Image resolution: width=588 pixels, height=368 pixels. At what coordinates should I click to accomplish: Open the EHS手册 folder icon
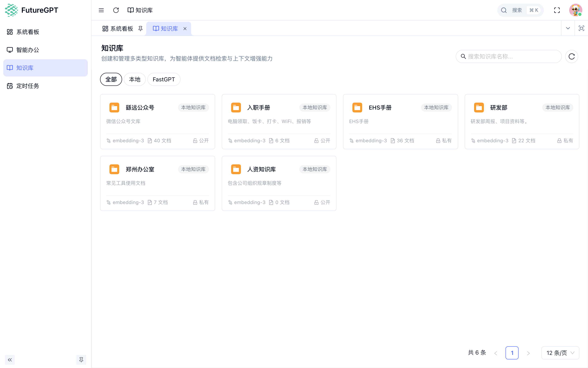coord(357,108)
